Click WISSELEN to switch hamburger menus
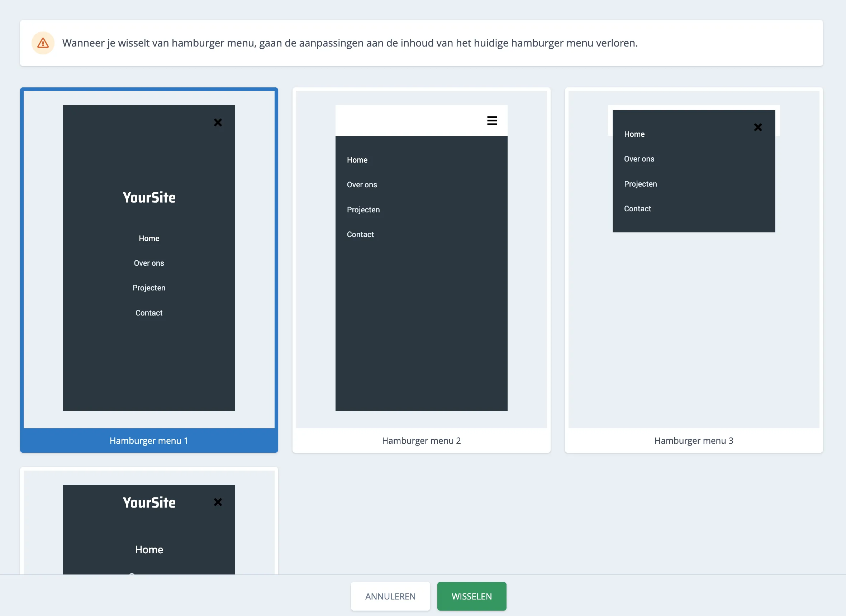Image resolution: width=846 pixels, height=616 pixels. point(471,596)
